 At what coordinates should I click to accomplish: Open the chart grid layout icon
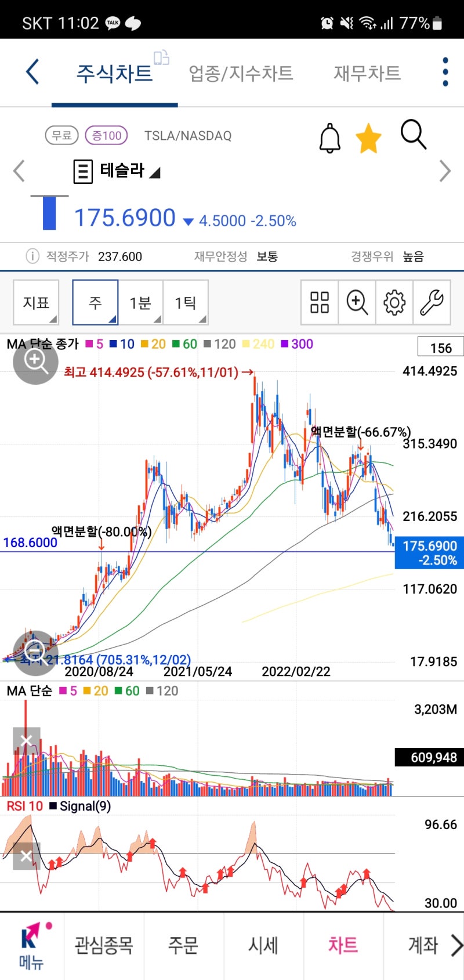pos(320,302)
